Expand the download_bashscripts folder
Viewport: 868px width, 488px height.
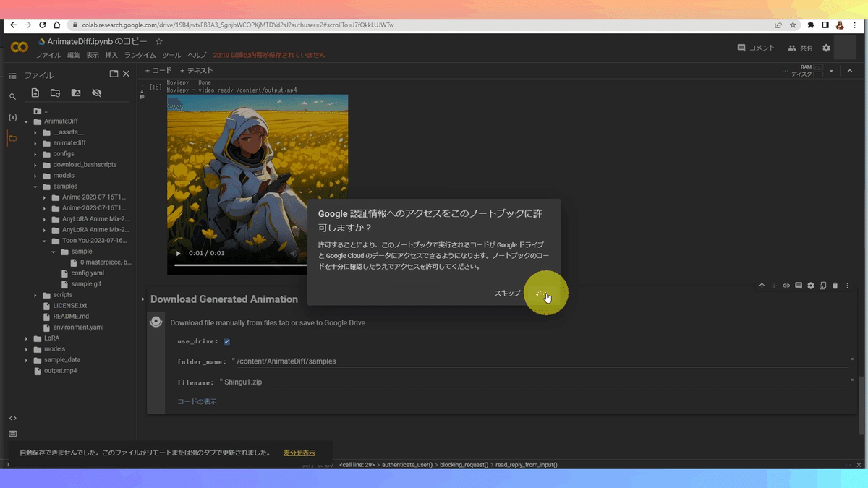tap(35, 165)
